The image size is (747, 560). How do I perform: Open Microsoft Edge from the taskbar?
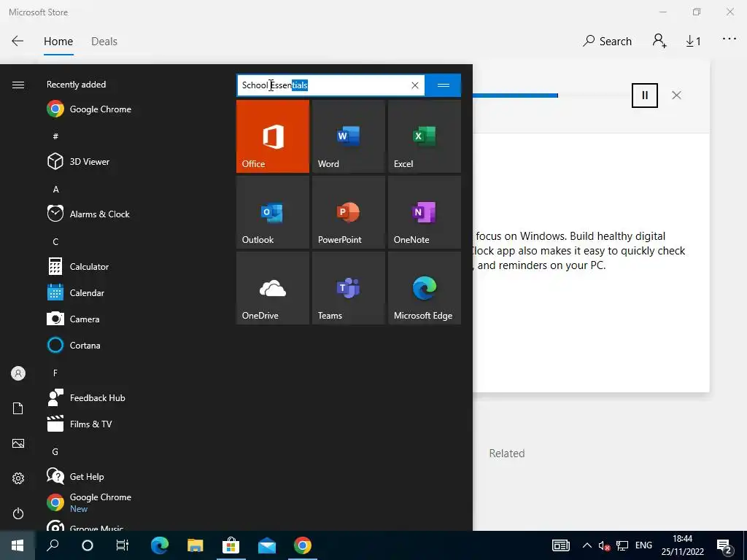click(x=160, y=545)
